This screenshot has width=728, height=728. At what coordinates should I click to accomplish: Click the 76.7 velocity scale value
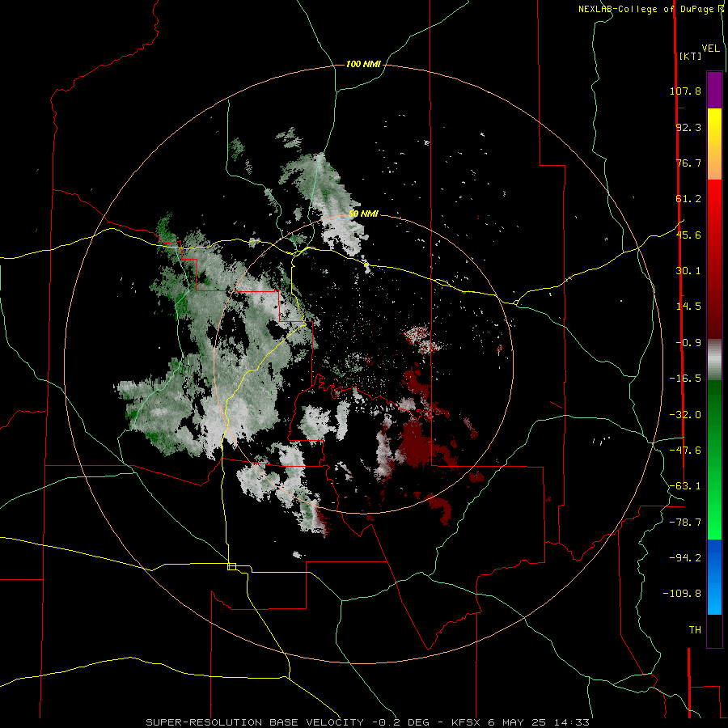pyautogui.click(x=688, y=163)
